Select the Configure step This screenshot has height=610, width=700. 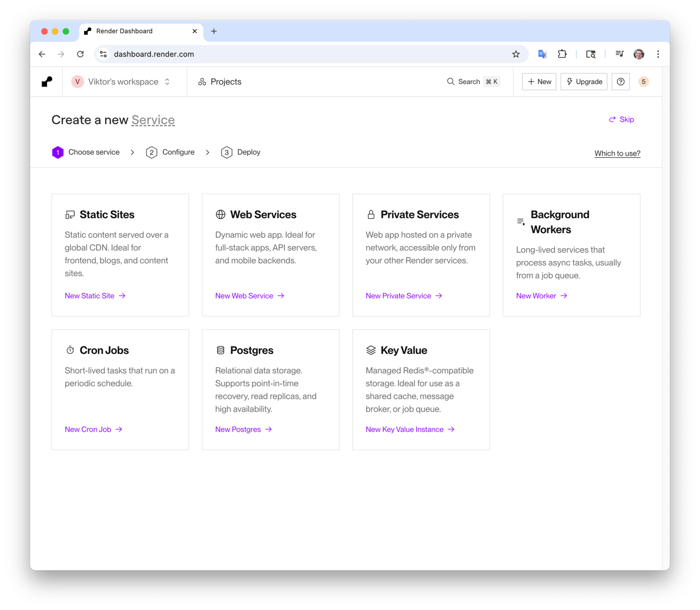point(171,152)
